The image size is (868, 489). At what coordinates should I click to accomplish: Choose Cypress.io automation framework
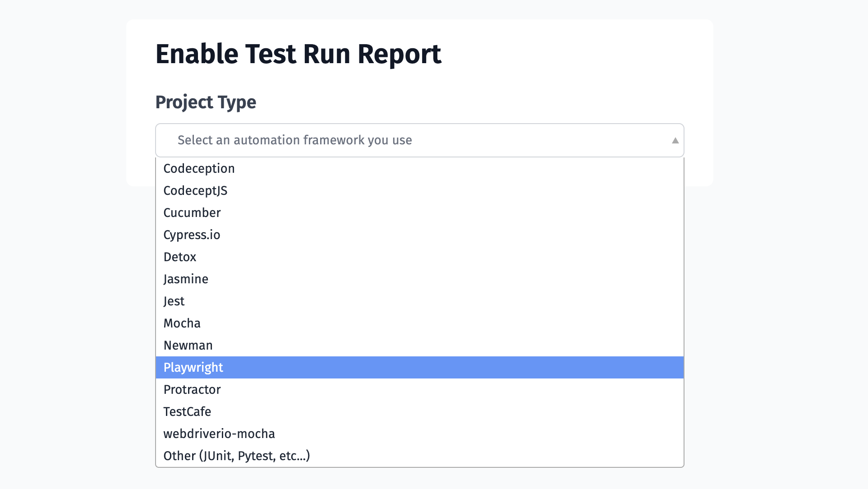[192, 235]
